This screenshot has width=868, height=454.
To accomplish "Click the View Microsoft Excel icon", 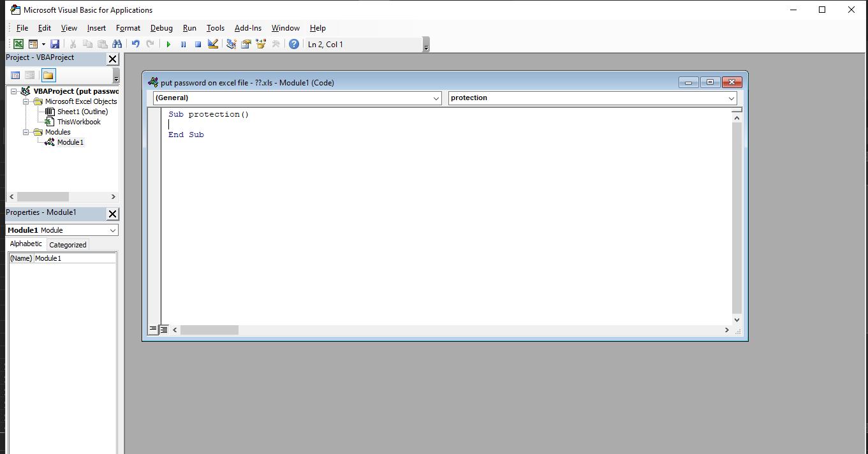I will [18, 43].
